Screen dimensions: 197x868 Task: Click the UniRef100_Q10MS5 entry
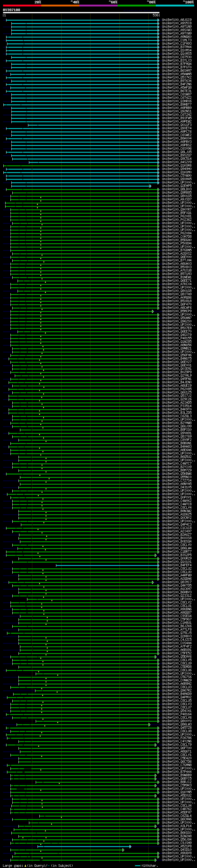tap(177, 54)
